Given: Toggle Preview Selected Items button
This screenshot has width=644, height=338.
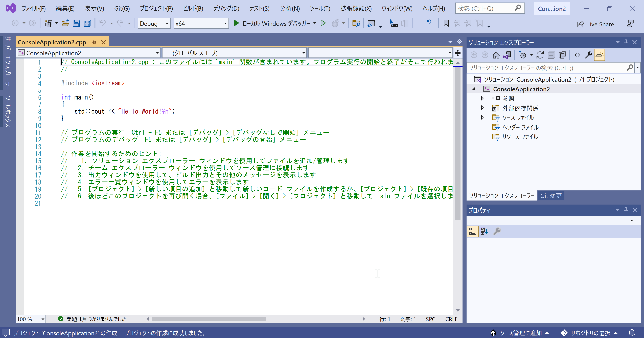Looking at the screenshot, I should (600, 55).
